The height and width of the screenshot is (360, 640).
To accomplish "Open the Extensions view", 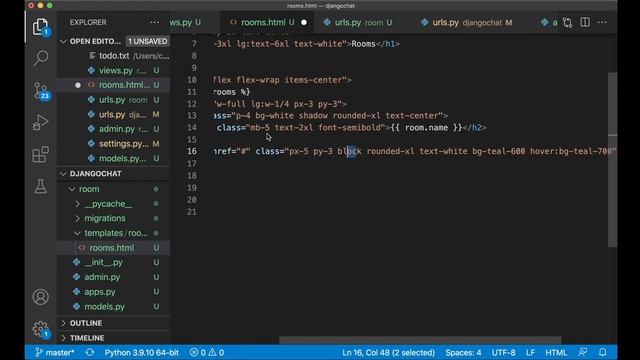I will (40, 155).
